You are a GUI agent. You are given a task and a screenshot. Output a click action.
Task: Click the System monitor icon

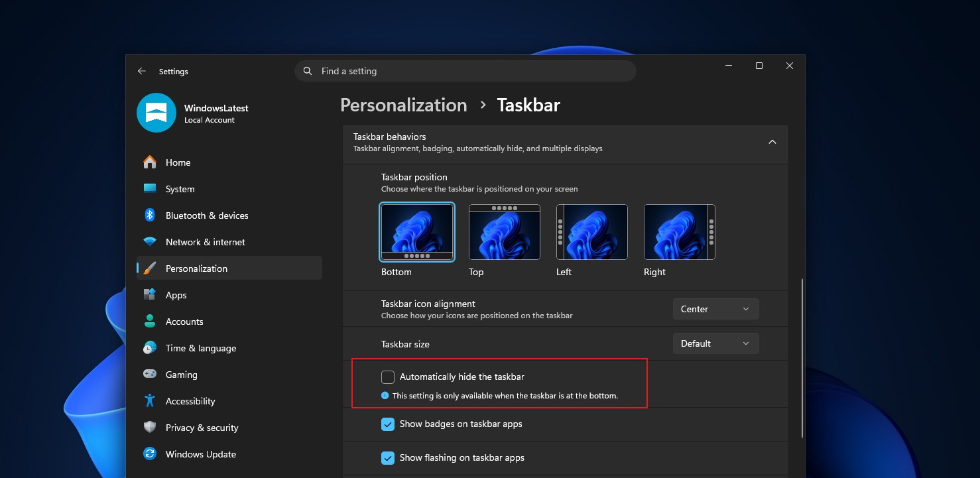click(150, 189)
